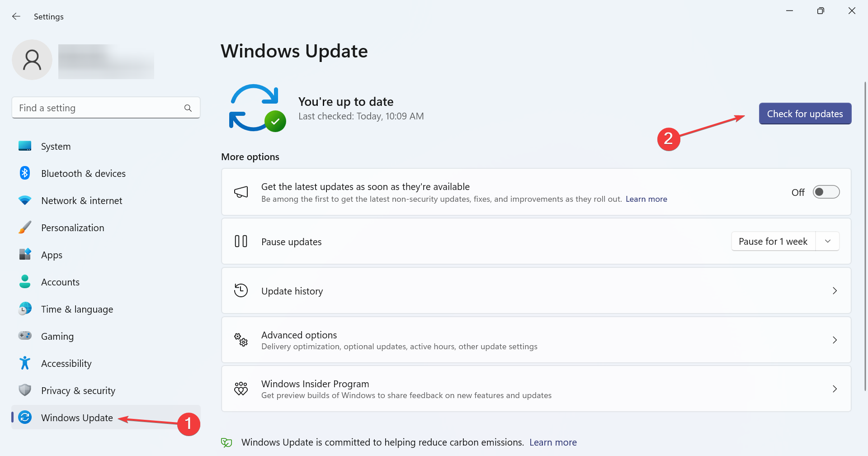
Task: Minimize the Settings window
Action: pos(790,10)
